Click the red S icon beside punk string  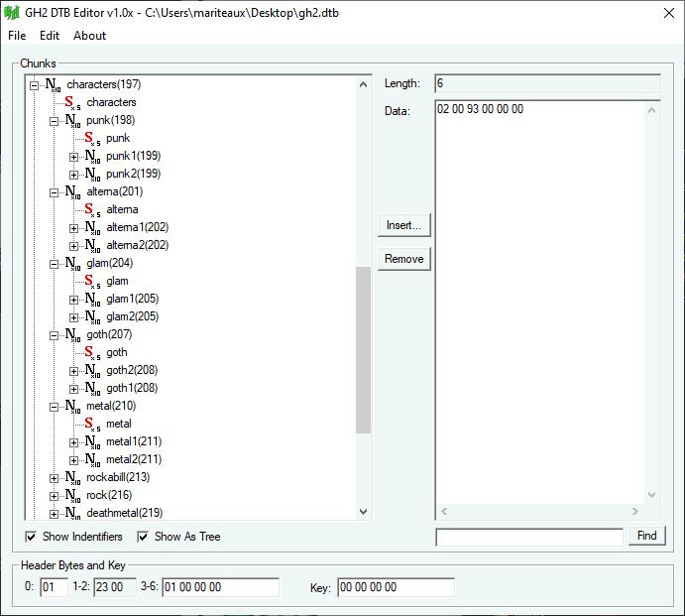[x=92, y=139]
